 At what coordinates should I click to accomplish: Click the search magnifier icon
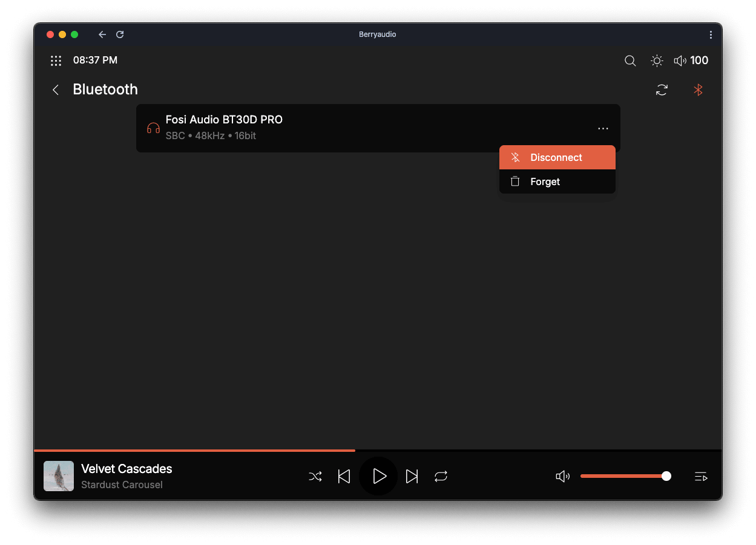click(630, 60)
